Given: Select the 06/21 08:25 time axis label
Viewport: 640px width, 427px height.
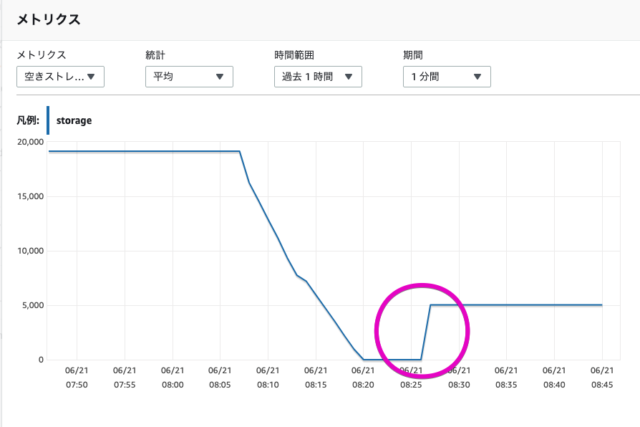Looking at the screenshot, I should (x=411, y=376).
